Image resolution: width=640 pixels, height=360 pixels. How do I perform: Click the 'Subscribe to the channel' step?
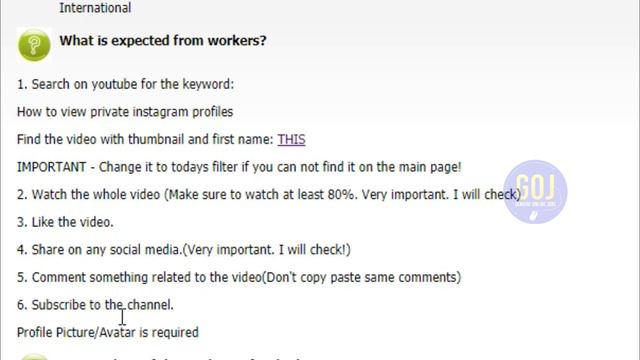(x=95, y=305)
